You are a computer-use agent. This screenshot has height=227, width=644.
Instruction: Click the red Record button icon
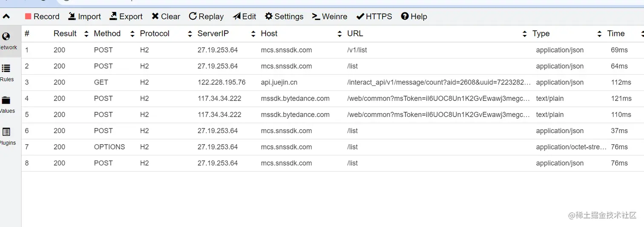pyautogui.click(x=28, y=16)
